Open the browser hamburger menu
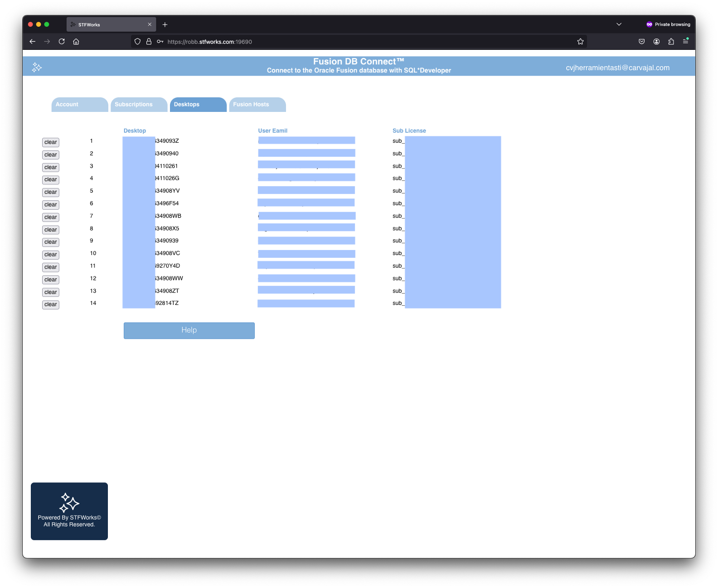The width and height of the screenshot is (718, 588). [685, 42]
